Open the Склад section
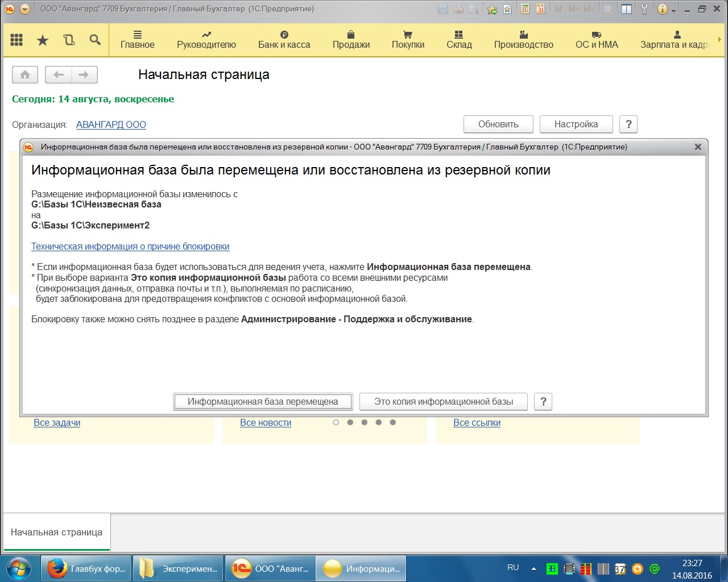Viewport: 728px width, 582px height. (459, 40)
